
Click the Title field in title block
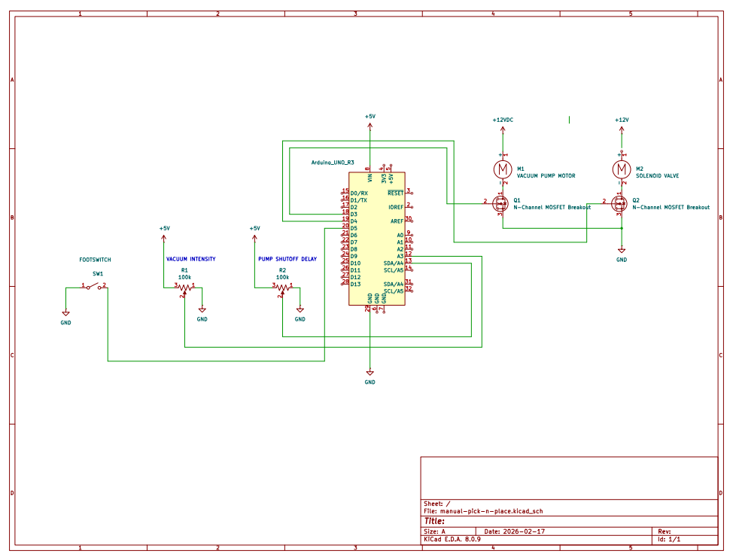tap(435, 521)
